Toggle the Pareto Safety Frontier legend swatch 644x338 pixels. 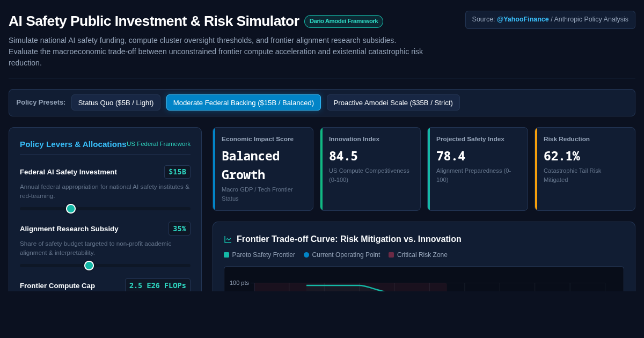click(x=226, y=255)
